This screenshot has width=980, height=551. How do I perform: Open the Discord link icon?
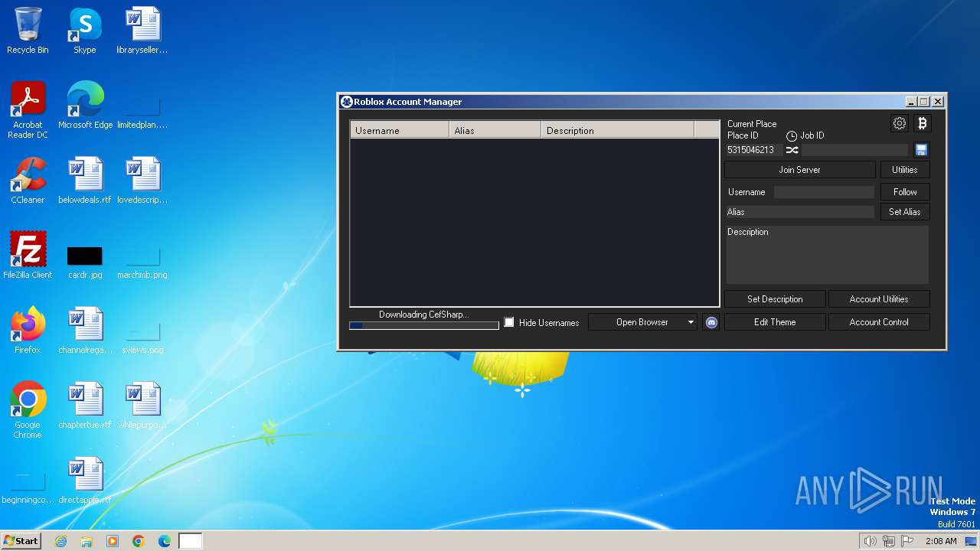pos(711,322)
